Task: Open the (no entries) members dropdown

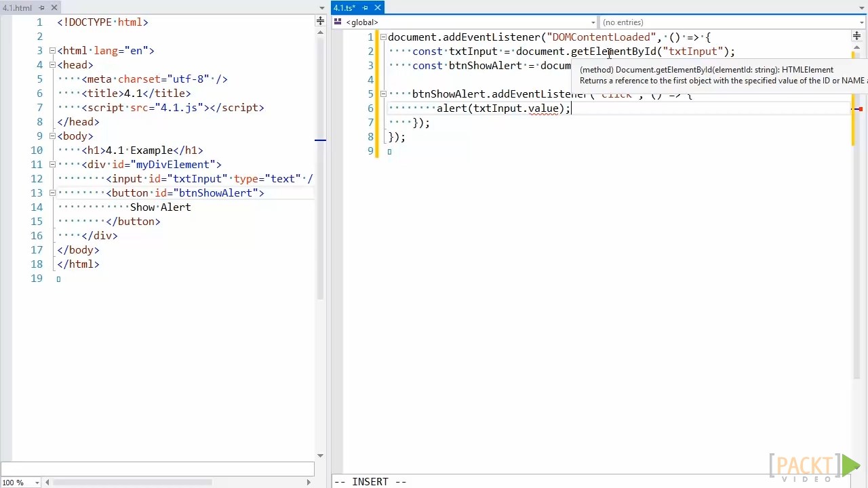Action: (x=734, y=22)
